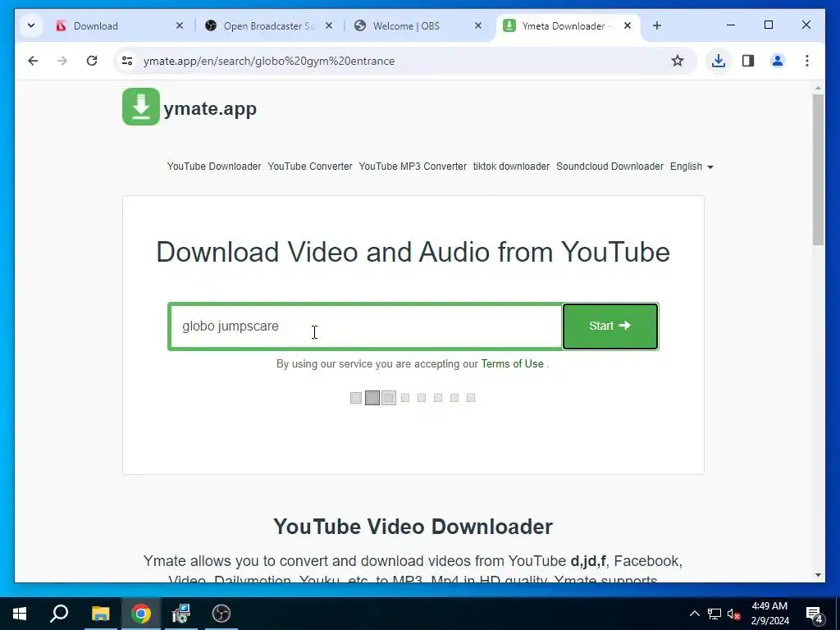Click the browser forward arrow
Screen dimensions: 840x630
62,61
